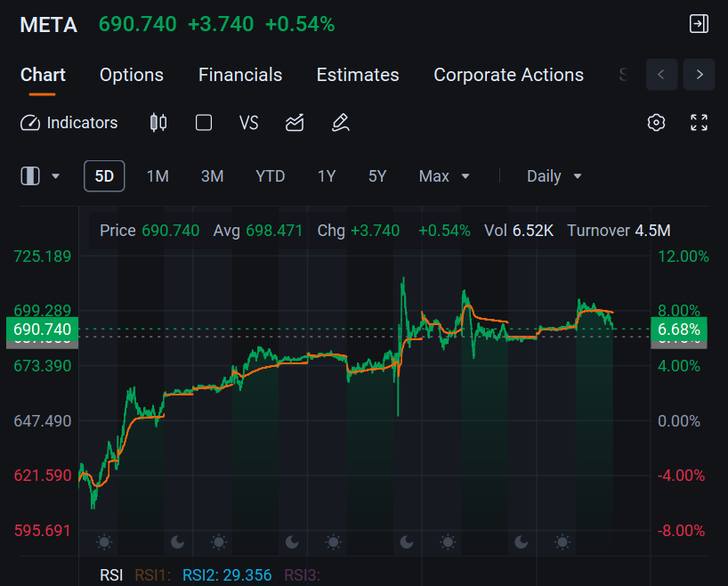Click the 595.691 price axis label
728x586 pixels.
pyautogui.click(x=42, y=530)
